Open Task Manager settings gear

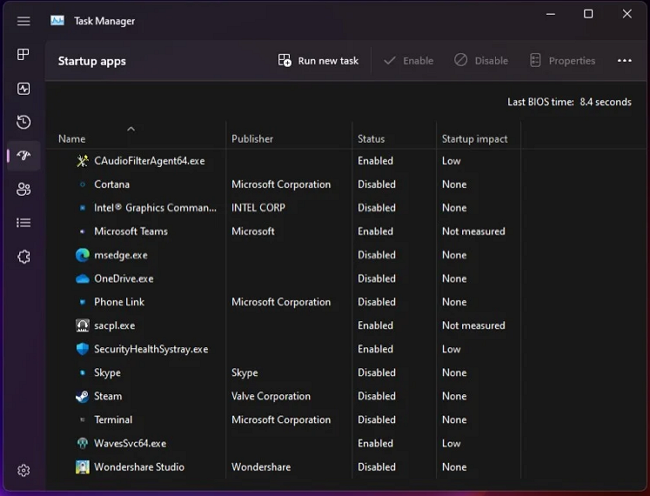click(x=24, y=470)
